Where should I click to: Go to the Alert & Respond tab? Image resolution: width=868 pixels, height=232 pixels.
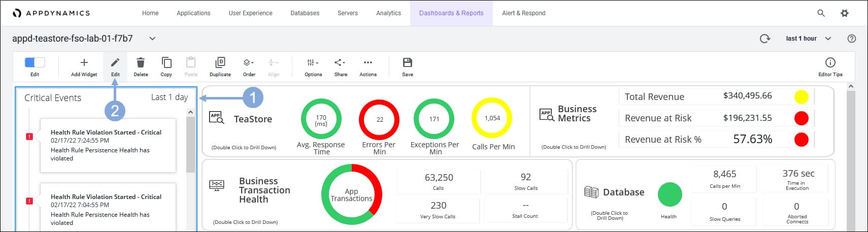click(x=523, y=13)
